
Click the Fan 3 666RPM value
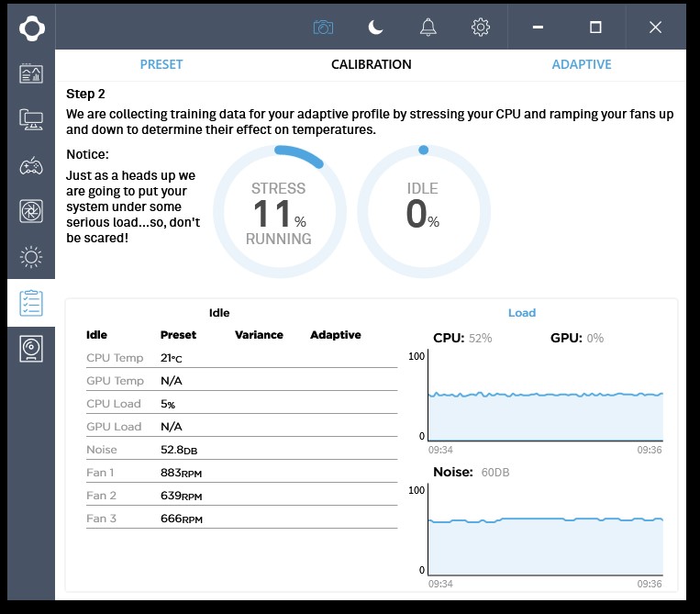pos(182,519)
